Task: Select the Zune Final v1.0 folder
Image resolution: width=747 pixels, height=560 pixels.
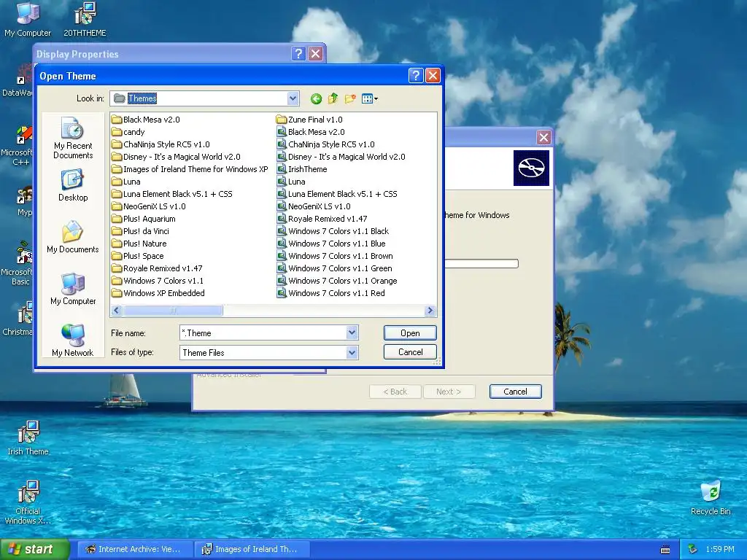Action: (309, 120)
